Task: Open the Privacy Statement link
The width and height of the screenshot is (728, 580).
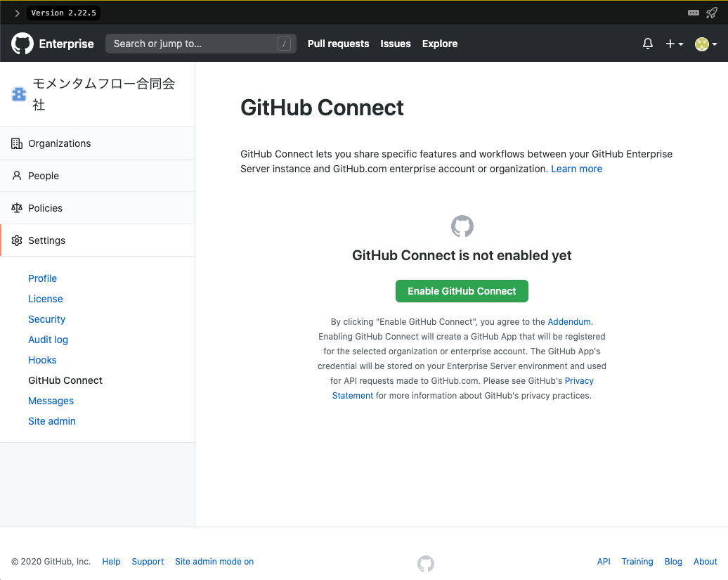Action: [x=579, y=381]
